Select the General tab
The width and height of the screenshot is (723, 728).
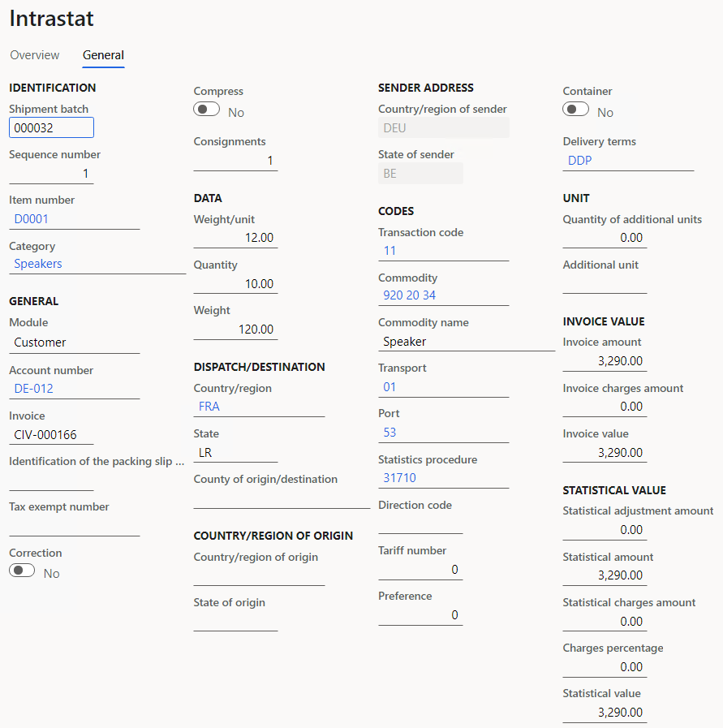click(x=103, y=55)
